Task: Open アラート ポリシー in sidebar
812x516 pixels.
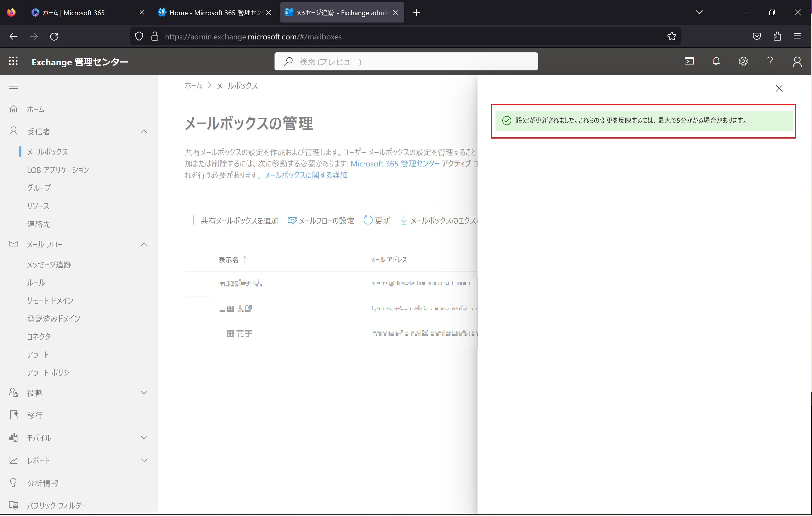Action: coord(51,373)
